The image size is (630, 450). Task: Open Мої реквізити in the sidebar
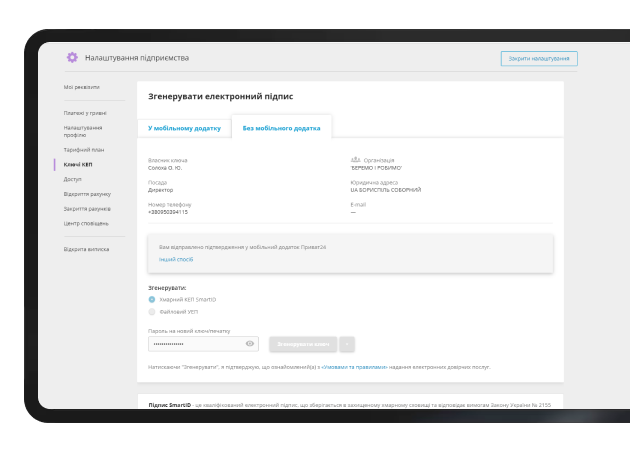click(x=82, y=87)
